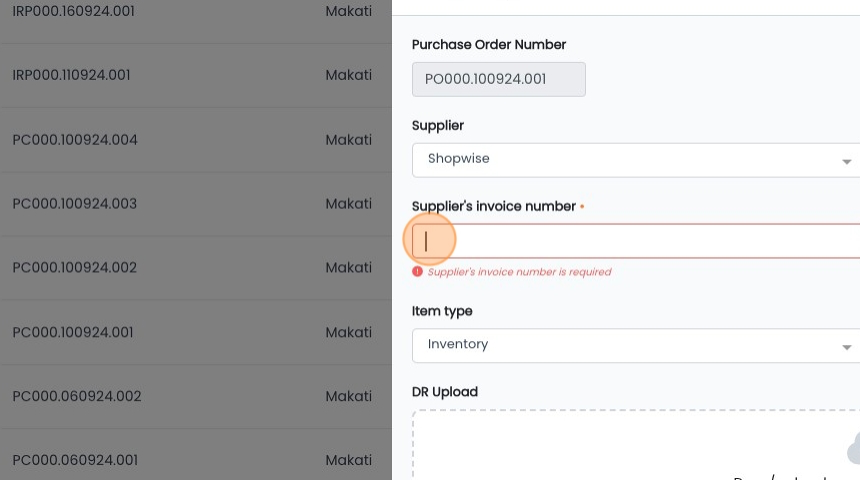Click the Supplier dropdown arrow
860x480 pixels.
(846, 161)
